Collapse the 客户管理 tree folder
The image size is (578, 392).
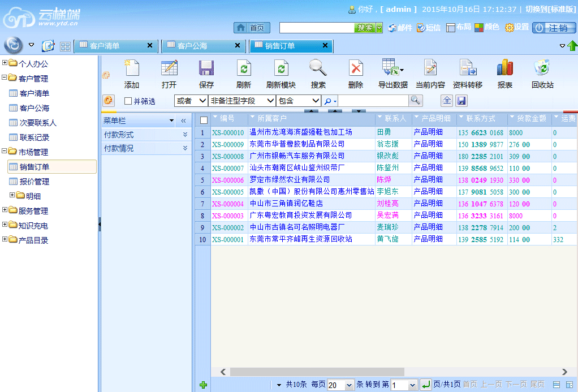coord(5,77)
